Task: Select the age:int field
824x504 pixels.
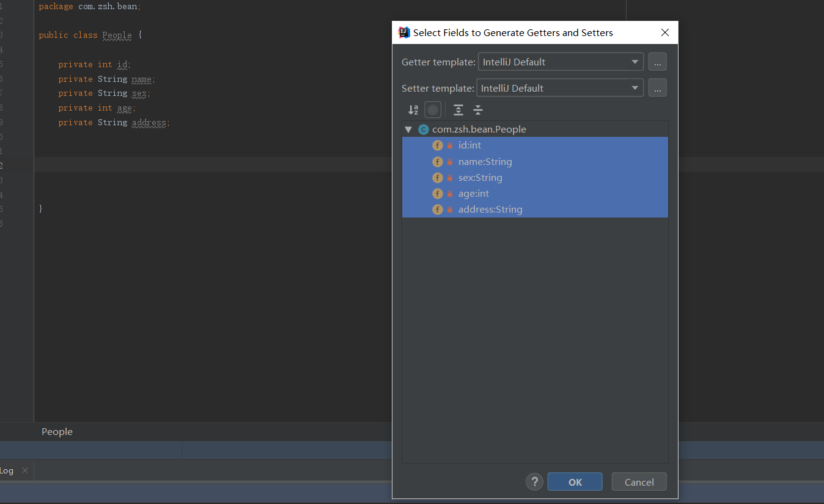Action: click(535, 194)
